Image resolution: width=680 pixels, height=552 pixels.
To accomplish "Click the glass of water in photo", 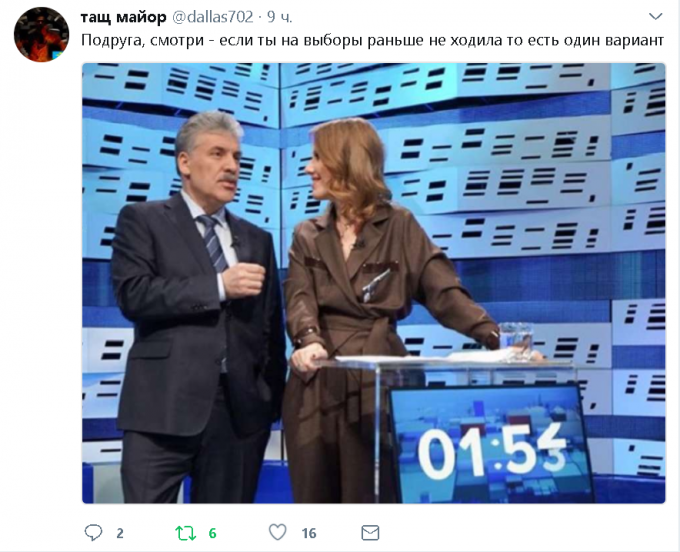I will pyautogui.click(x=516, y=340).
